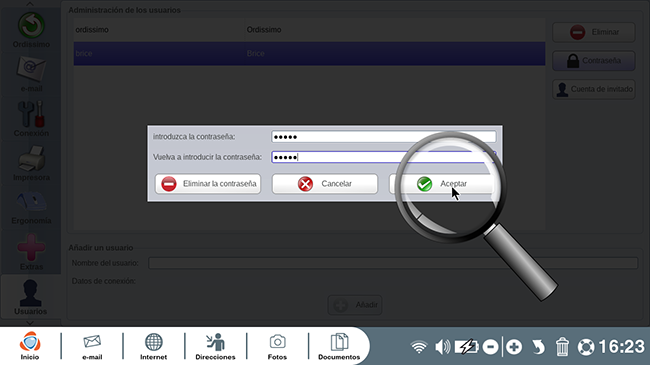The width and height of the screenshot is (650, 365).
Task: Open e-mail settings in sidebar
Action: 31,74
